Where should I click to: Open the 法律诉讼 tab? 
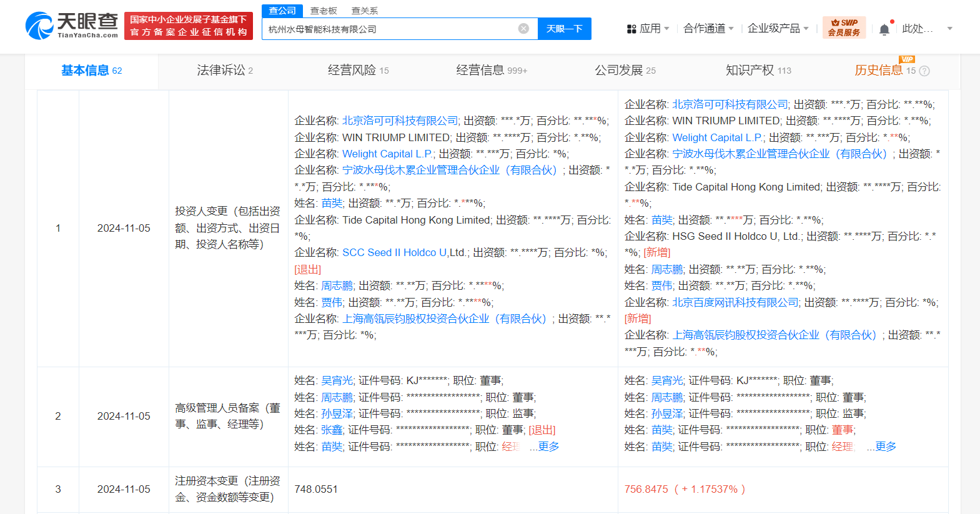tap(225, 71)
